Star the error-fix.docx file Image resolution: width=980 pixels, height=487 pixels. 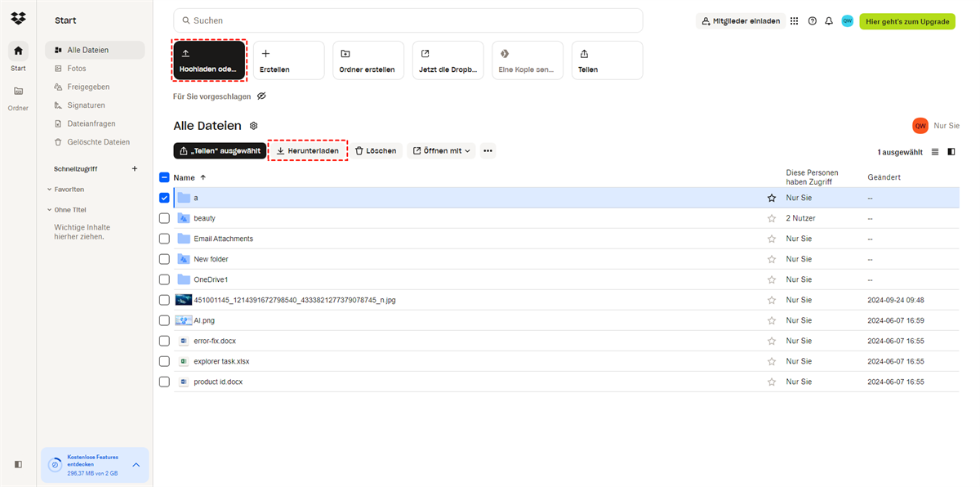(x=771, y=341)
